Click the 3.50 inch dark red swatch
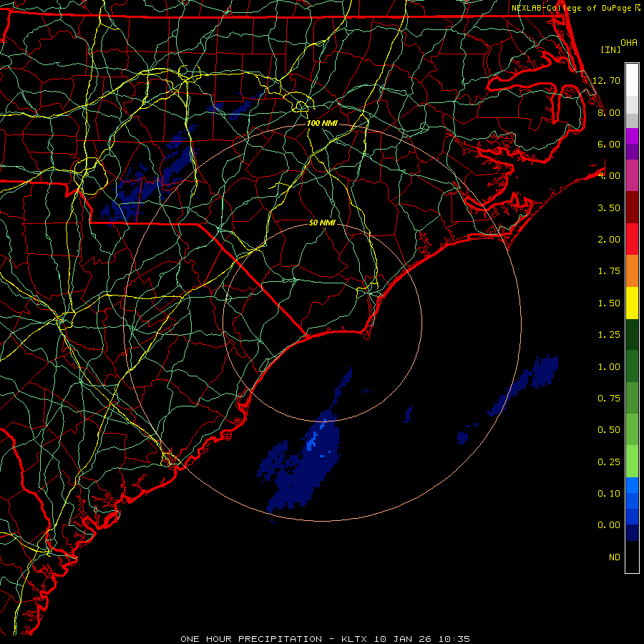 632,208
